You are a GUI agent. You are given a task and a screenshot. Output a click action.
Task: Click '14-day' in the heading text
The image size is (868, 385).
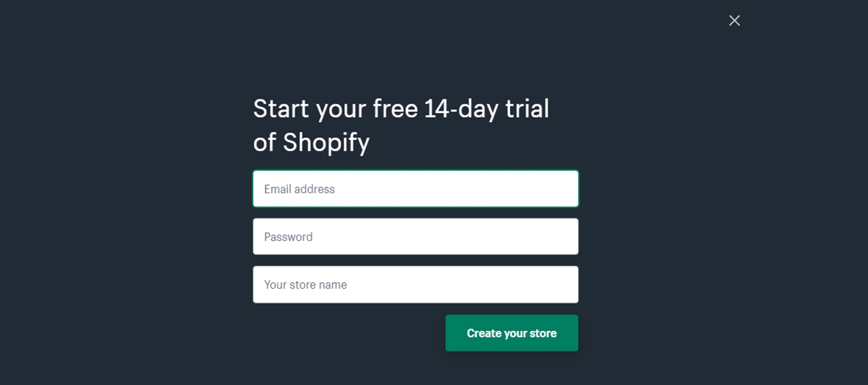(x=459, y=109)
